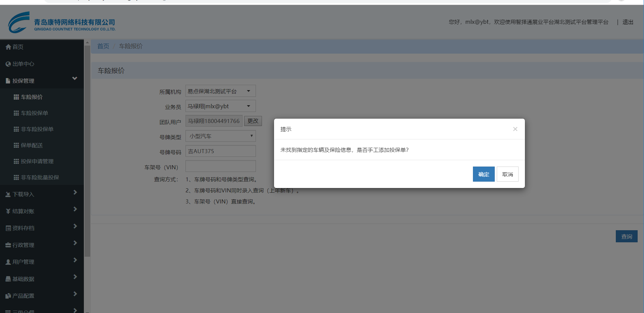
Task: Click the sidebar scrollbar thumb
Action: [87, 151]
